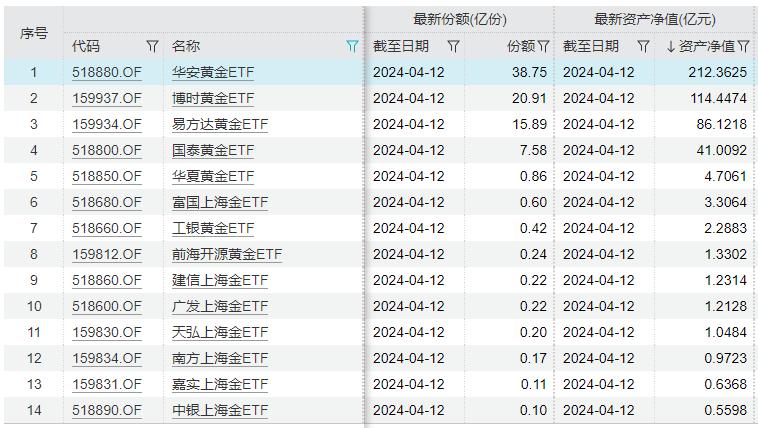Open the active filter on 名称 column
Image resolution: width=758 pixels, height=428 pixels.
click(352, 46)
